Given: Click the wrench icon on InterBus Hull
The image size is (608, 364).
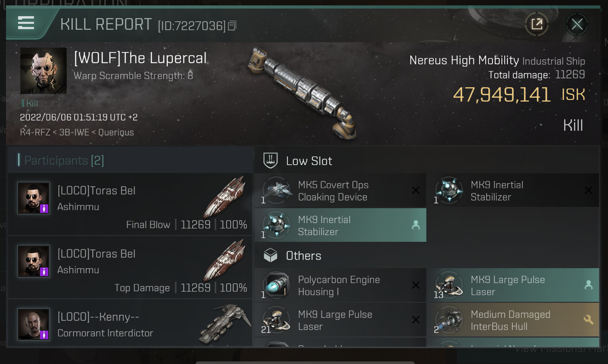Looking at the screenshot, I should click(588, 320).
